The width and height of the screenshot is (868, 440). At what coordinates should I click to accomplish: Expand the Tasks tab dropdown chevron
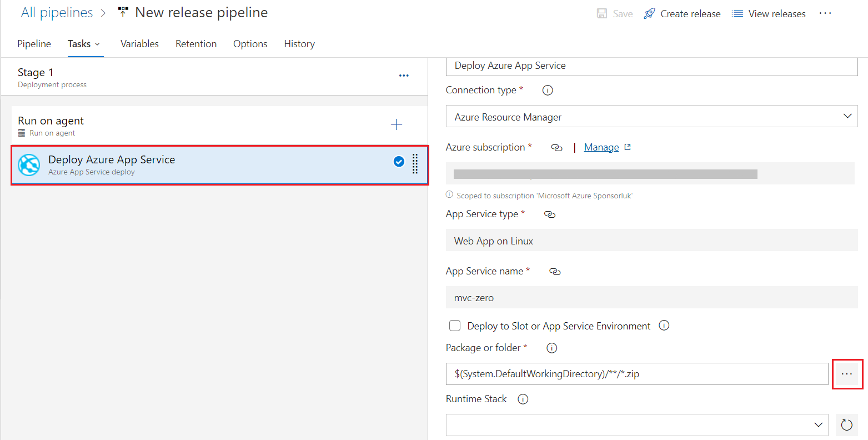click(x=98, y=44)
